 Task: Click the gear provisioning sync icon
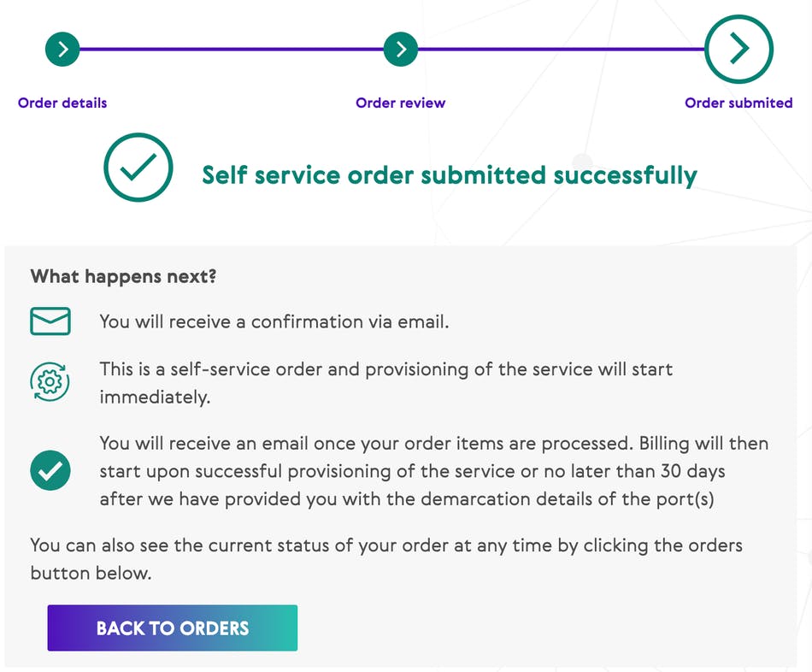click(50, 382)
